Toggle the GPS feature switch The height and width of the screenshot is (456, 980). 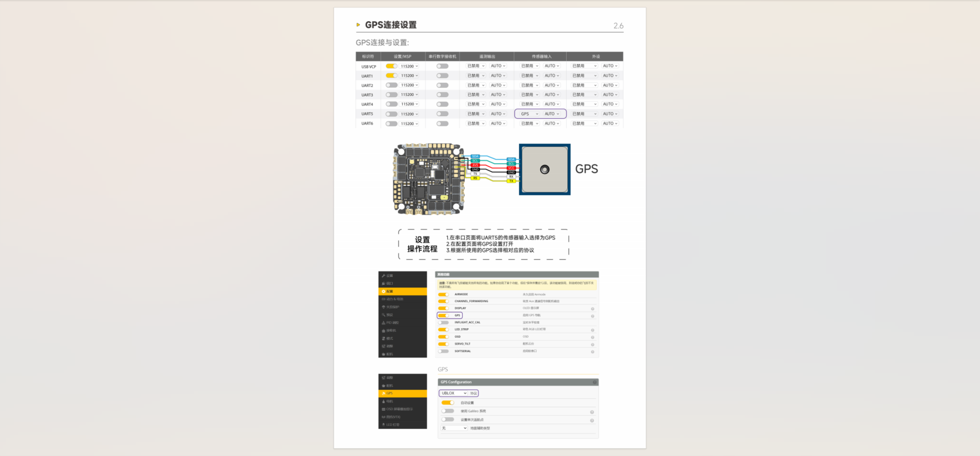pos(443,315)
